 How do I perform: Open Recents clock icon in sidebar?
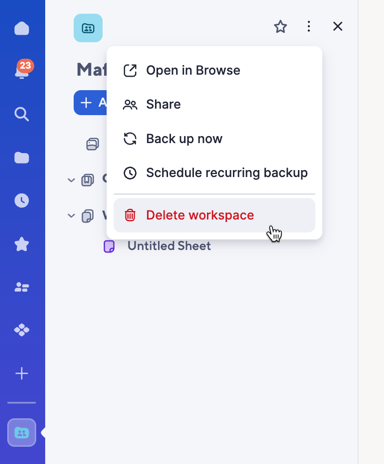pyautogui.click(x=22, y=201)
